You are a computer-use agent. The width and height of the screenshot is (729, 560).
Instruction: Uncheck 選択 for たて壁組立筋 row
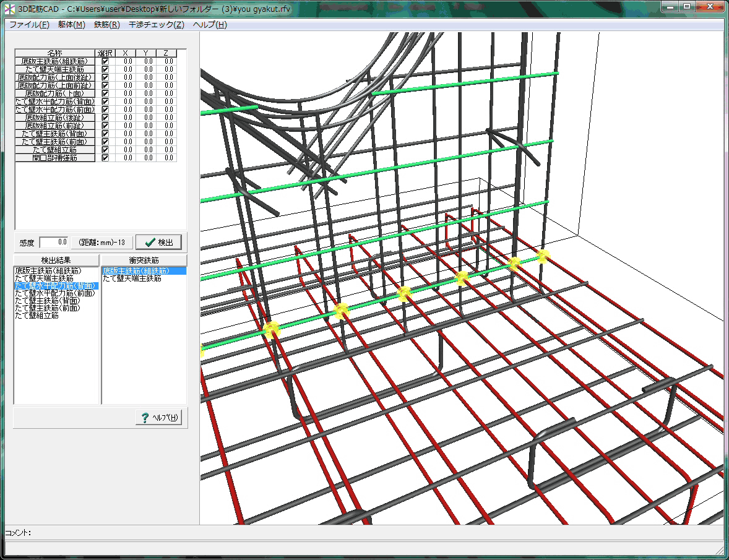click(x=105, y=150)
